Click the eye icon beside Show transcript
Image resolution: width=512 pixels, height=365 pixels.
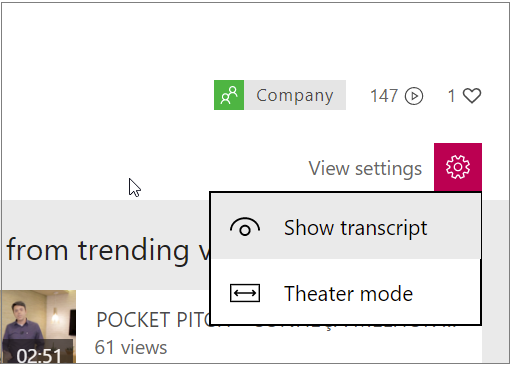[x=245, y=227]
